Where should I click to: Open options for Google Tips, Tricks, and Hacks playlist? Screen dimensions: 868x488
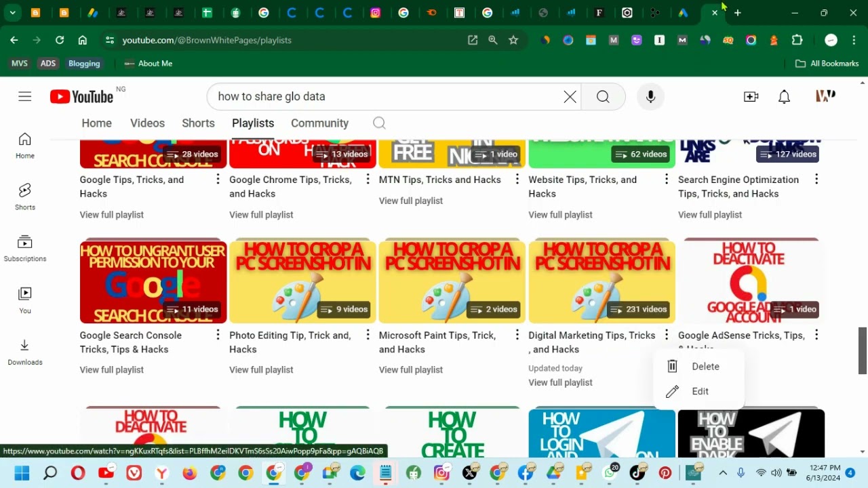218,179
